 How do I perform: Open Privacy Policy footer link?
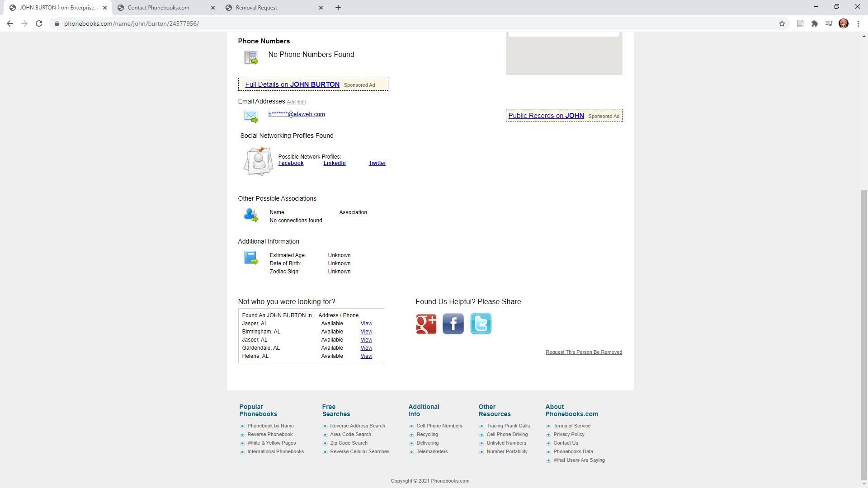pos(569,434)
